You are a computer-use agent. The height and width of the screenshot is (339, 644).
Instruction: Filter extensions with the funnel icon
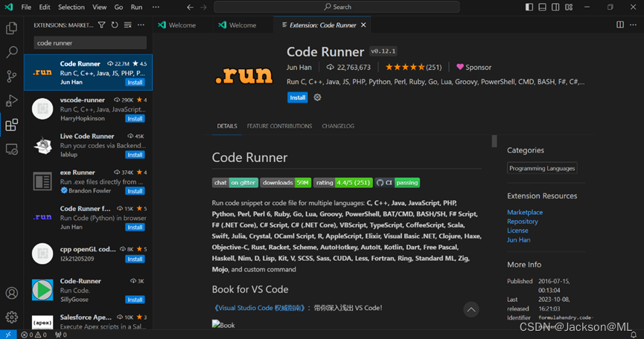(x=101, y=25)
